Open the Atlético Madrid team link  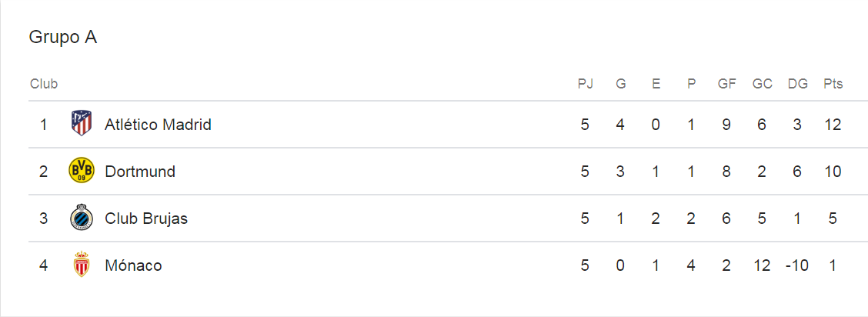click(158, 124)
